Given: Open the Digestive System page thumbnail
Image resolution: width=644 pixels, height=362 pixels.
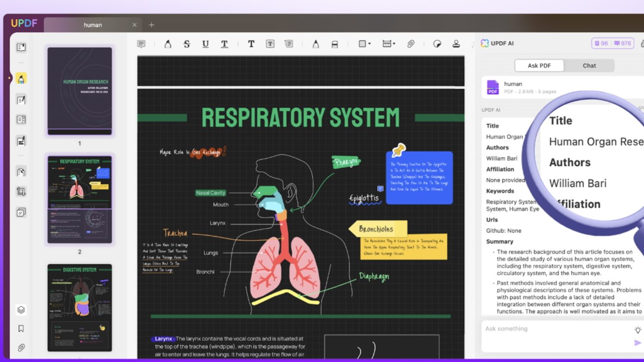Looking at the screenshot, I should [80, 308].
